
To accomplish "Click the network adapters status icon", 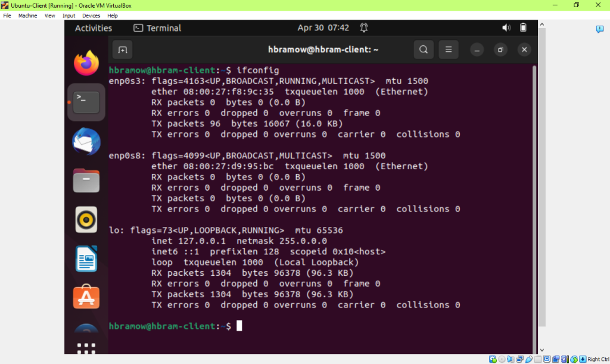I will click(x=519, y=359).
